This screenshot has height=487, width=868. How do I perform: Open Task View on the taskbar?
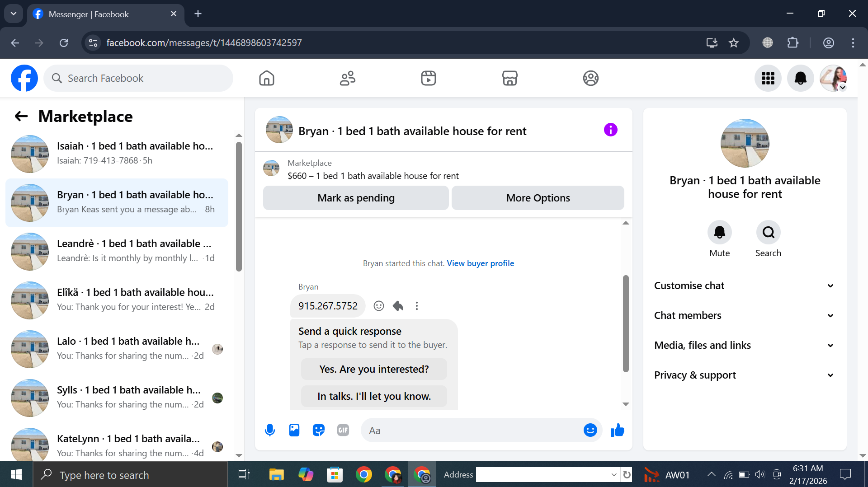click(x=244, y=474)
